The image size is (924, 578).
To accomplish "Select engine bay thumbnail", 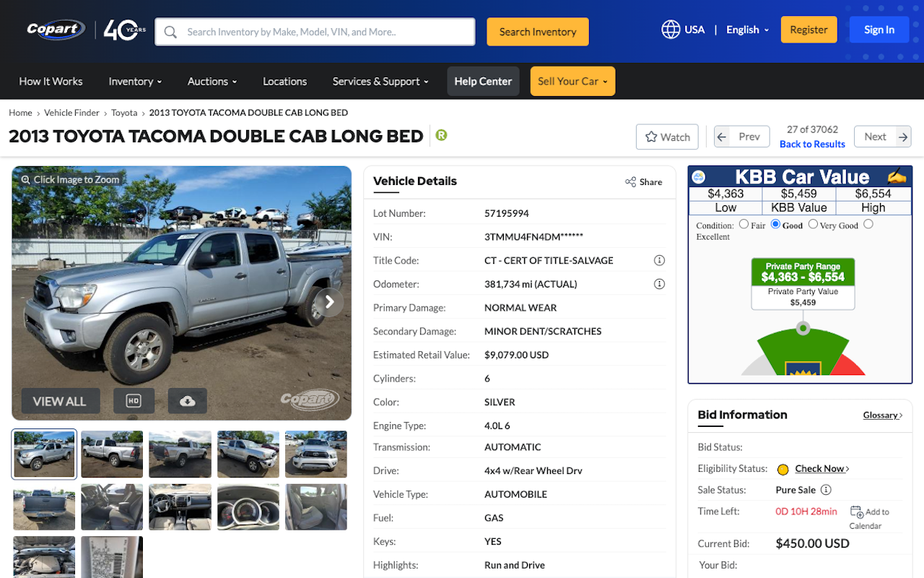I will coord(44,557).
